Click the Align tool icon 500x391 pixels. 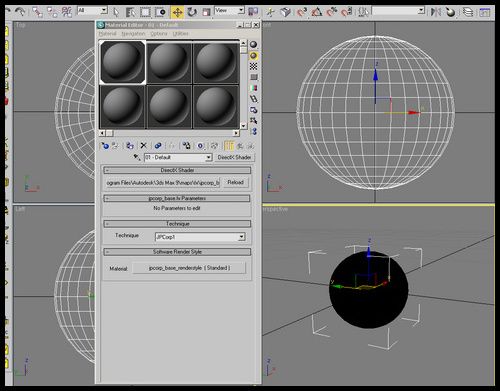[450, 13]
